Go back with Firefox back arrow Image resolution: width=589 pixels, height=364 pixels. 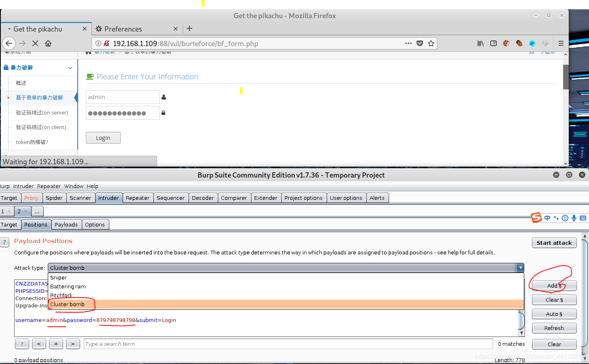pyautogui.click(x=9, y=43)
